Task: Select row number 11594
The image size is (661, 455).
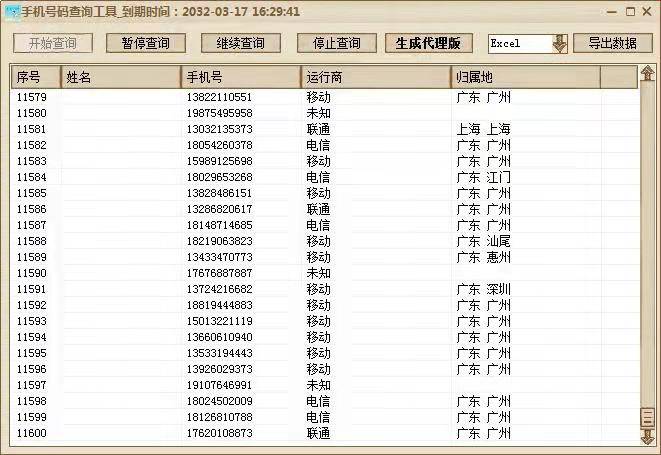Action: (32, 338)
